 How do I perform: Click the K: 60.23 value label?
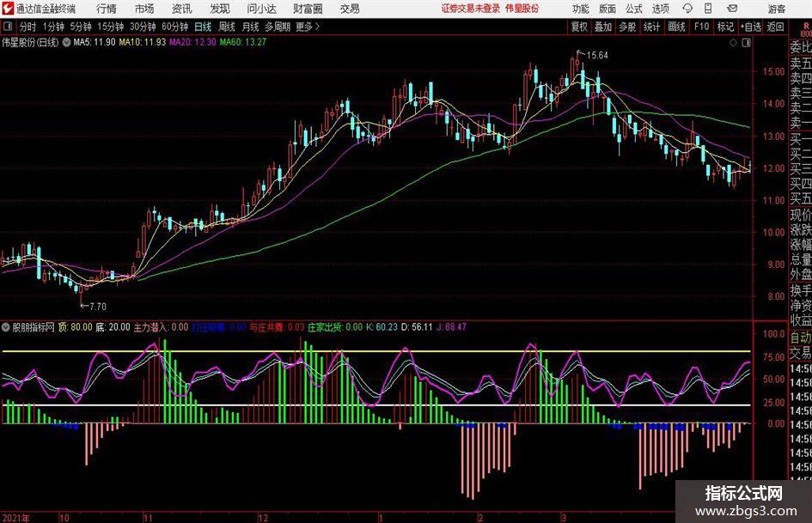(382, 327)
